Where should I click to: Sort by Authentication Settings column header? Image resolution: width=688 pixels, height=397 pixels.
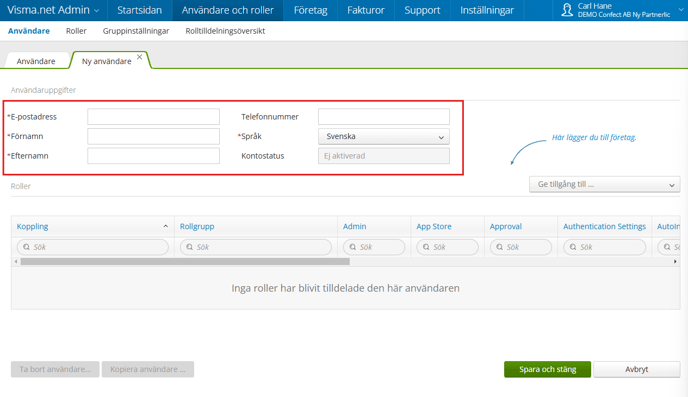click(x=605, y=226)
